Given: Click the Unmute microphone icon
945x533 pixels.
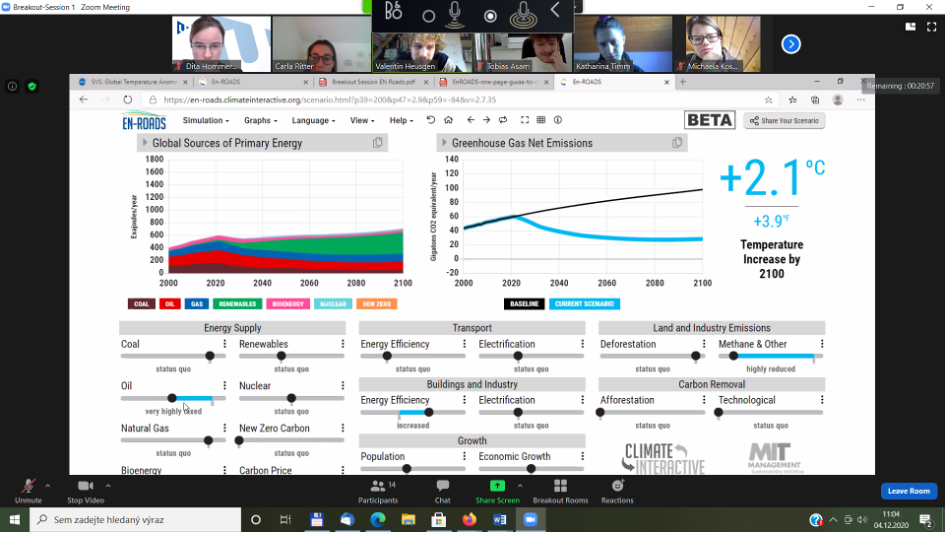Looking at the screenshot, I should click(28, 486).
